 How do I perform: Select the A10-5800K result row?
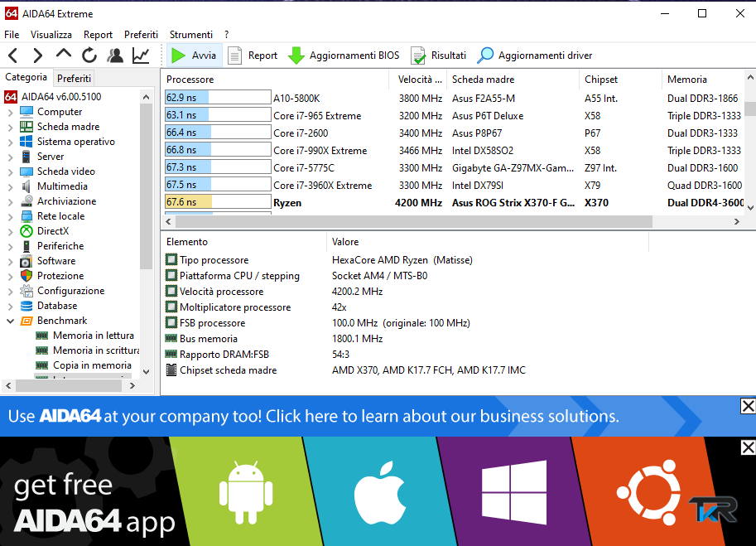click(454, 99)
